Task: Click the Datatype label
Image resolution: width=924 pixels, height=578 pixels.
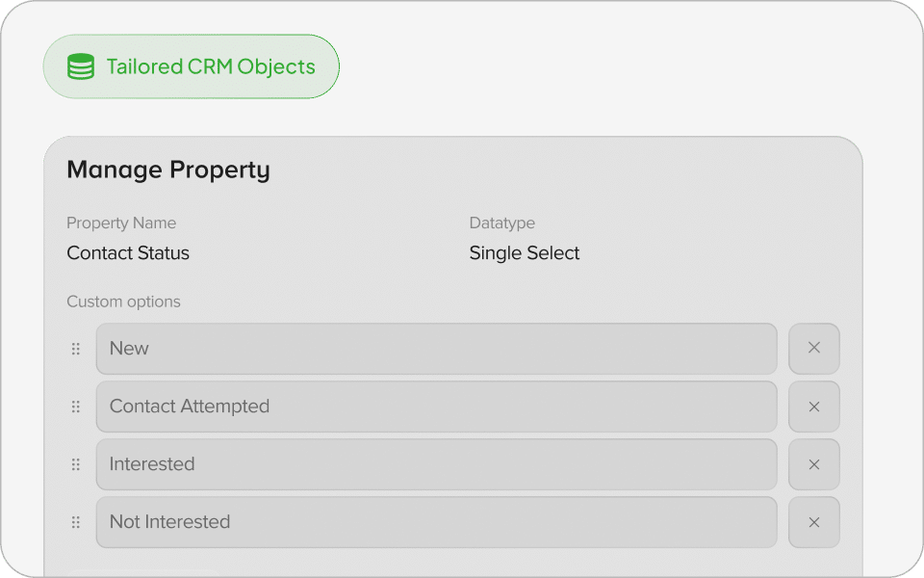Action: coord(501,223)
